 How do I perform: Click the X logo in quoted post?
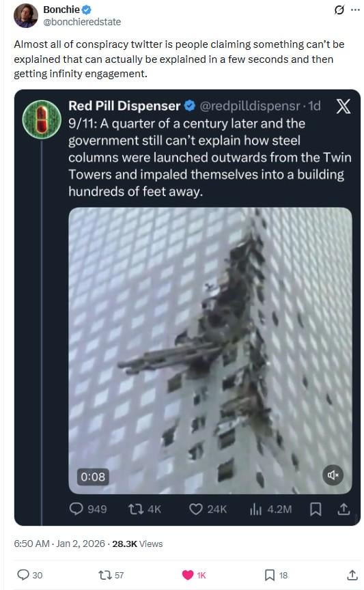coord(343,107)
